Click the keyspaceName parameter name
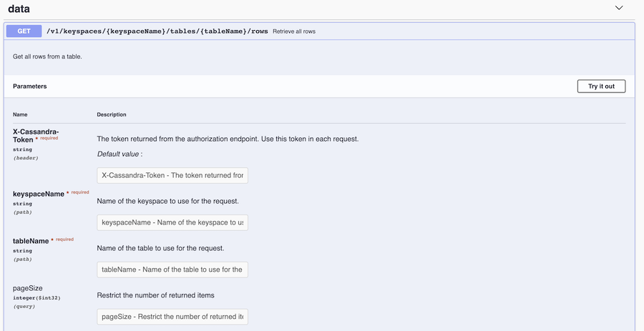 pos(39,194)
